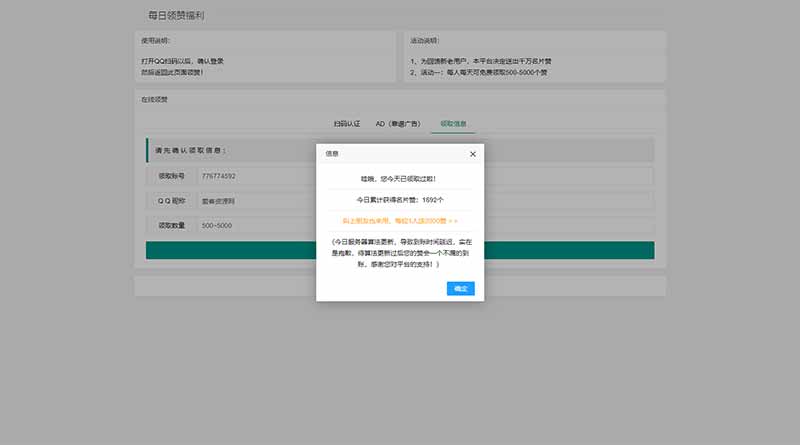This screenshot has height=445, width=800.
Task: Close the 信息 dialog with the X icon
Action: 473,154
